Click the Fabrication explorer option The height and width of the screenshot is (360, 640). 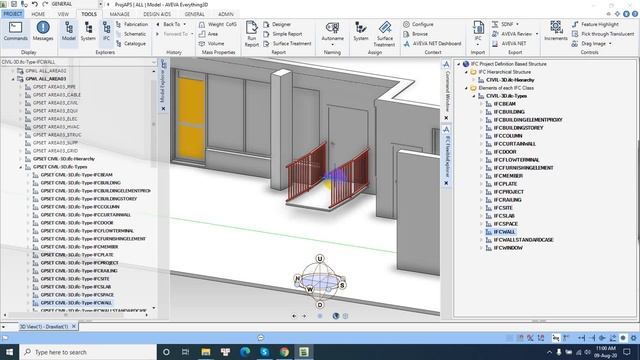[x=132, y=24]
